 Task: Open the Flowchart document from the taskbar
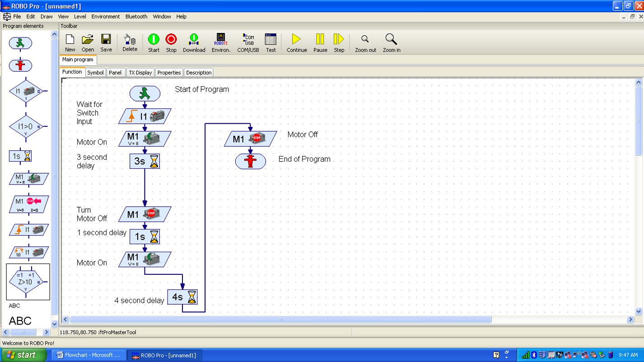coord(89,355)
